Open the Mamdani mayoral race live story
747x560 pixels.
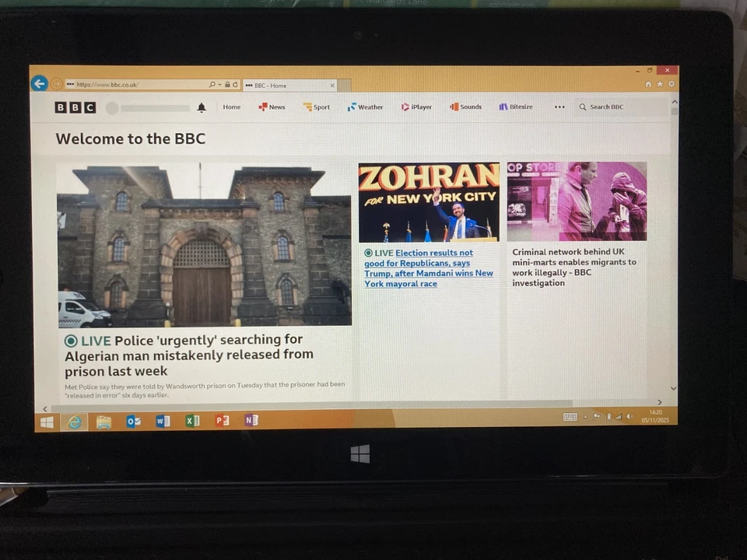pyautogui.click(x=429, y=268)
